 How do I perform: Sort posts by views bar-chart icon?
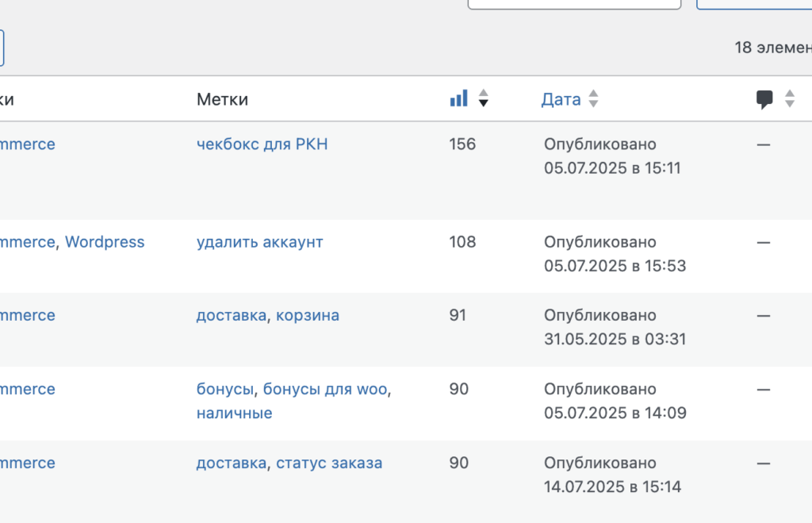tap(459, 98)
